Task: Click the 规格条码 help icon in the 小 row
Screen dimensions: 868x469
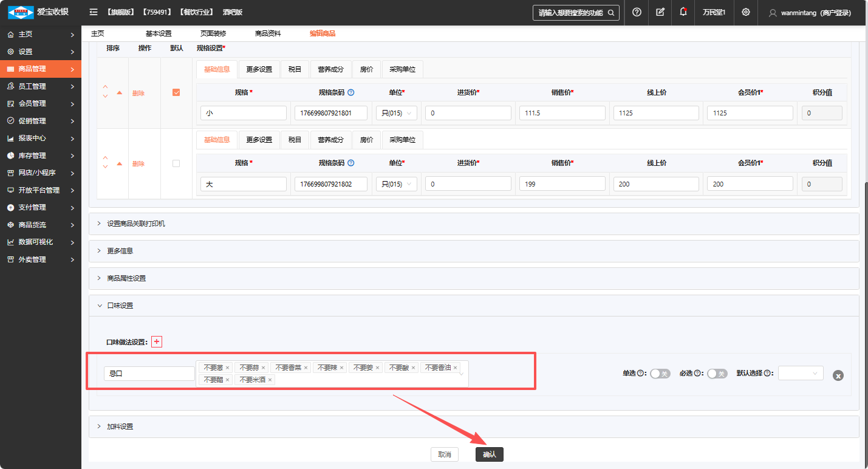Action: pos(350,92)
